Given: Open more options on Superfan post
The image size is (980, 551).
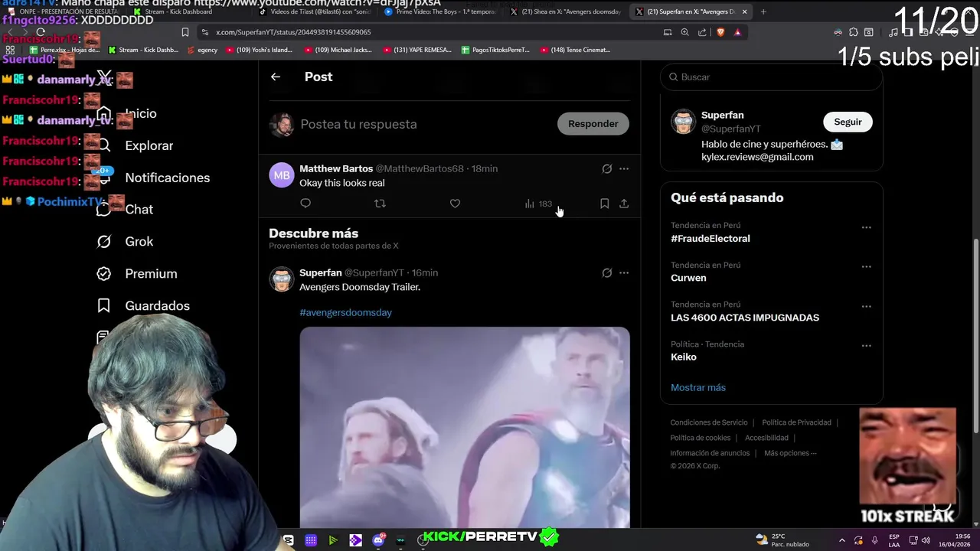Looking at the screenshot, I should click(624, 272).
